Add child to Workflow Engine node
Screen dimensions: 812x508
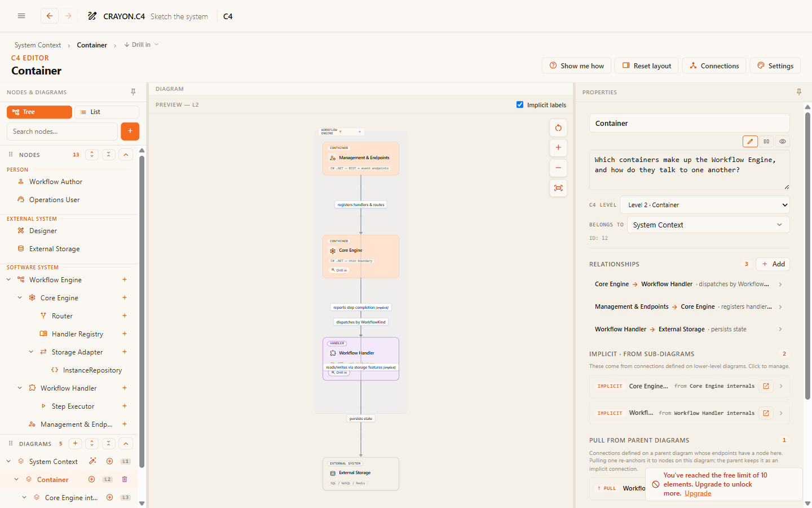[125, 279]
